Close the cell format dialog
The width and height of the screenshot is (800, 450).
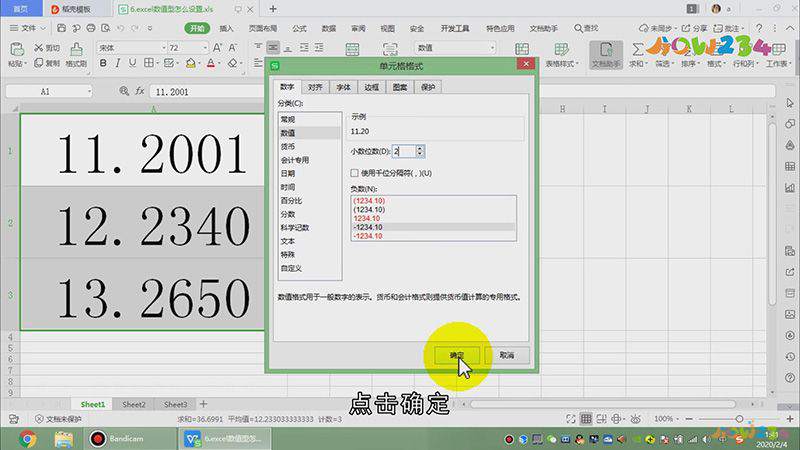[526, 64]
